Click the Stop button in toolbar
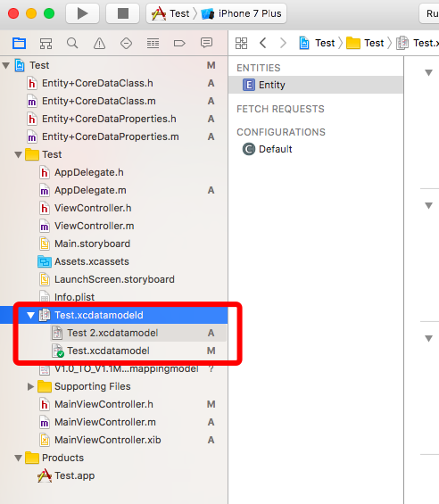Image resolution: width=439 pixels, height=504 pixels. click(123, 13)
